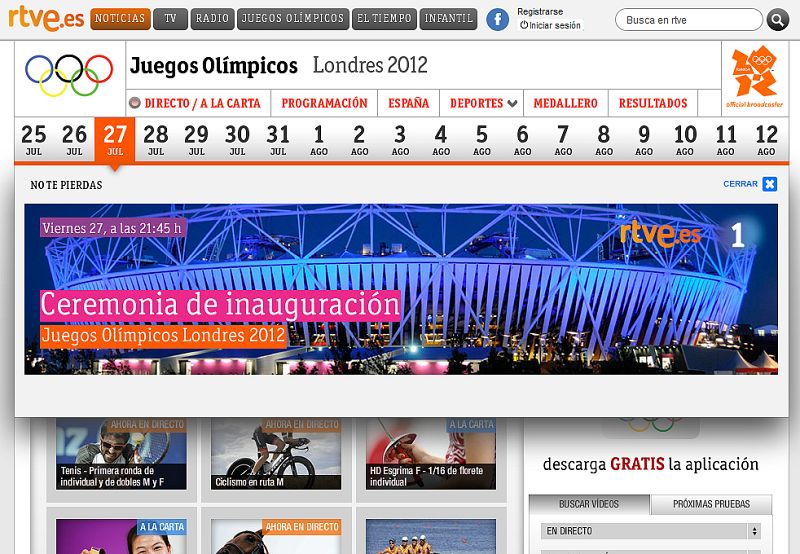The image size is (800, 554).
Task: Click the rtve.es logo
Action: pos(45,18)
